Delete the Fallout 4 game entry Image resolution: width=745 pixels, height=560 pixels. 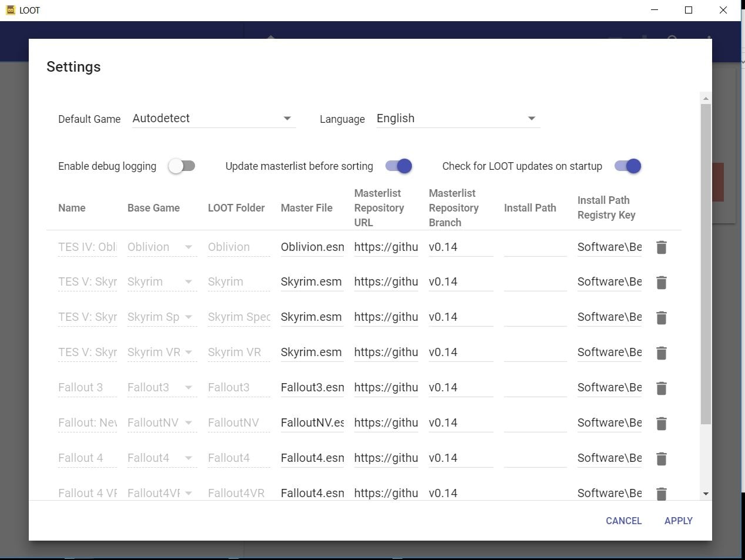pyautogui.click(x=661, y=459)
